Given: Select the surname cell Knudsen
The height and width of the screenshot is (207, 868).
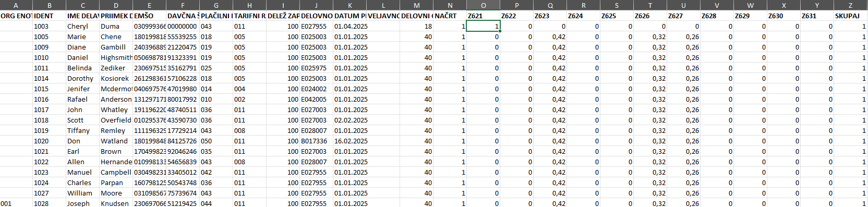Looking at the screenshot, I should [116, 203].
